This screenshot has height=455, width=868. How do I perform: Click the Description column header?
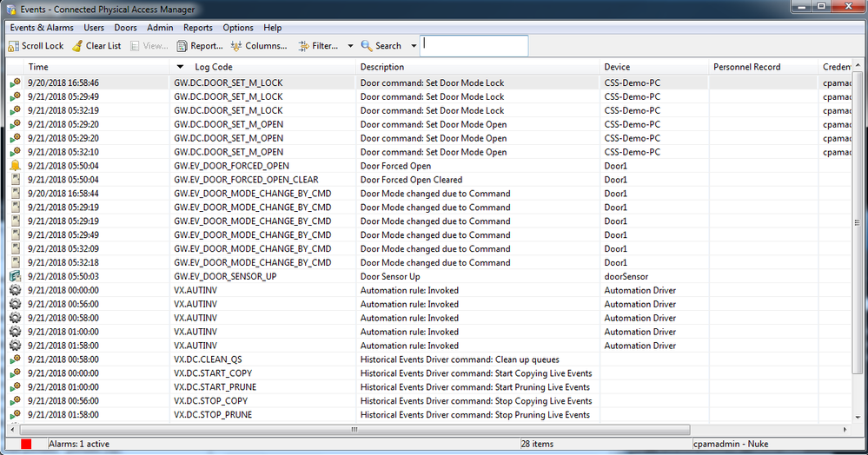pos(478,67)
